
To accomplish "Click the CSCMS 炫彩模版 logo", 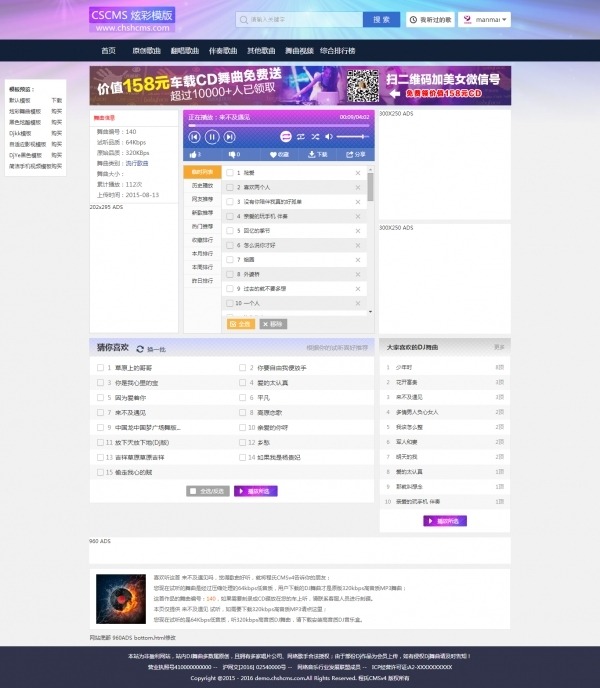I will pyautogui.click(x=132, y=20).
